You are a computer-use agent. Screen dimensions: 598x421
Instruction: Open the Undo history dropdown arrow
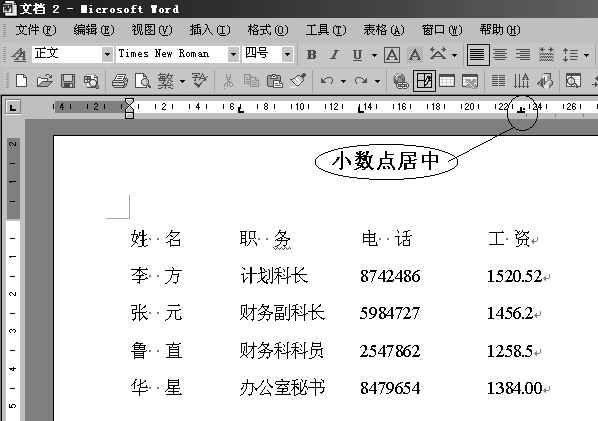(343, 82)
